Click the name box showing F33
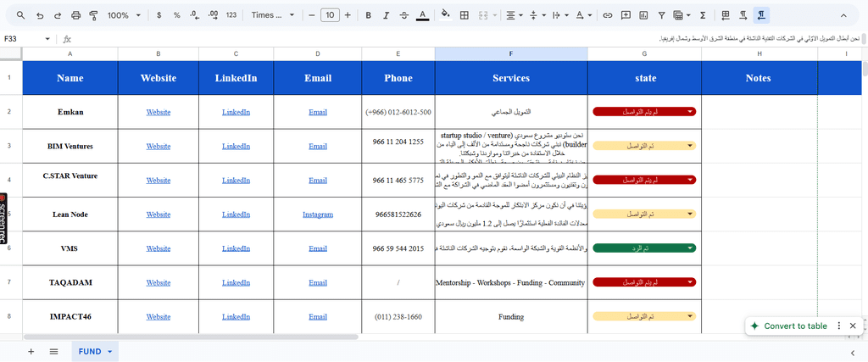 coord(22,39)
